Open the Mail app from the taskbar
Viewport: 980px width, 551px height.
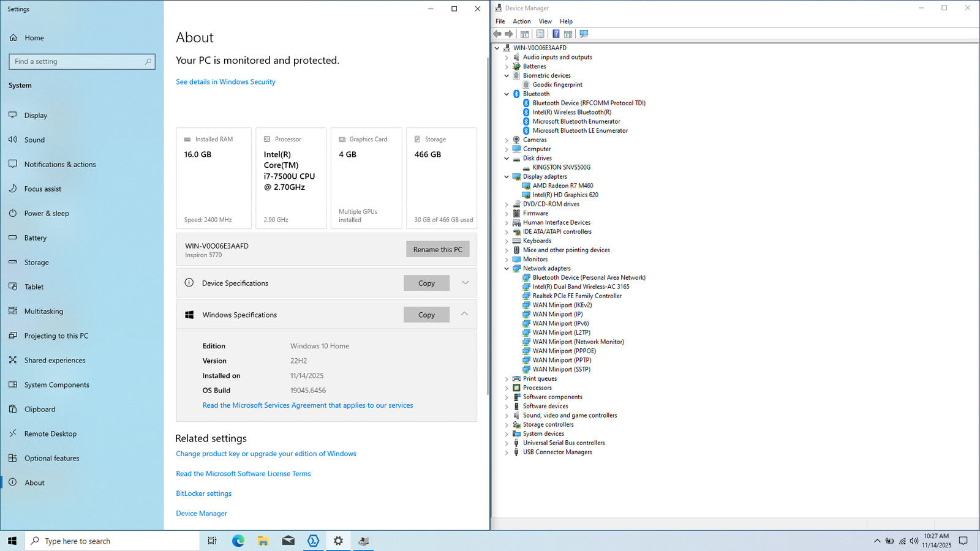288,541
